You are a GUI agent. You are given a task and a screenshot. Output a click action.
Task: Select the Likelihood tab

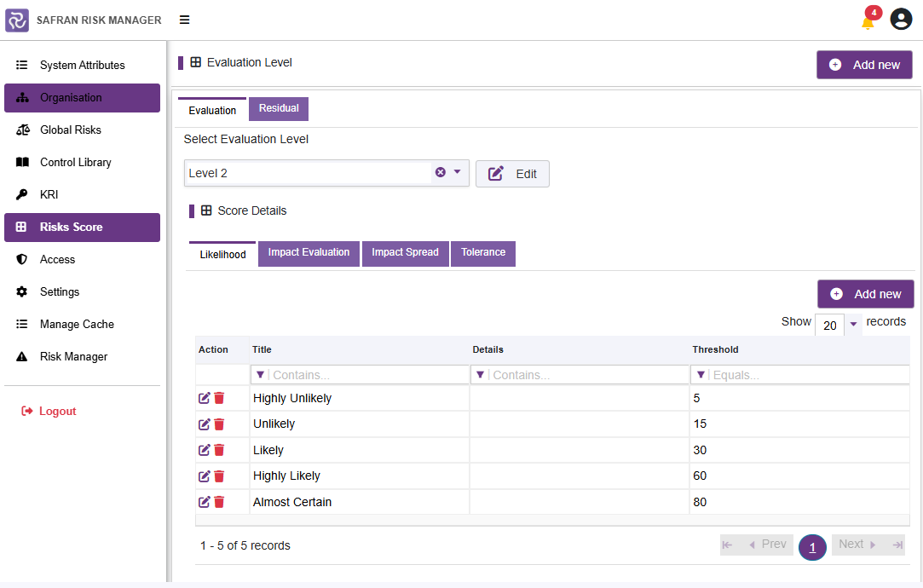[222, 254]
